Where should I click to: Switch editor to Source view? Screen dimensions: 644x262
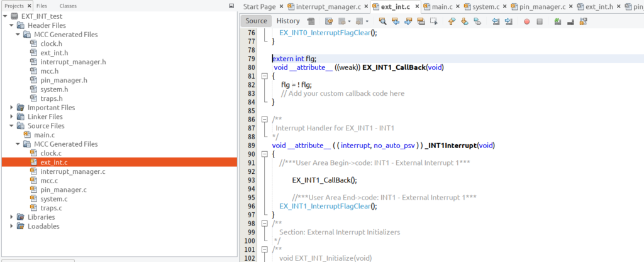tap(257, 21)
